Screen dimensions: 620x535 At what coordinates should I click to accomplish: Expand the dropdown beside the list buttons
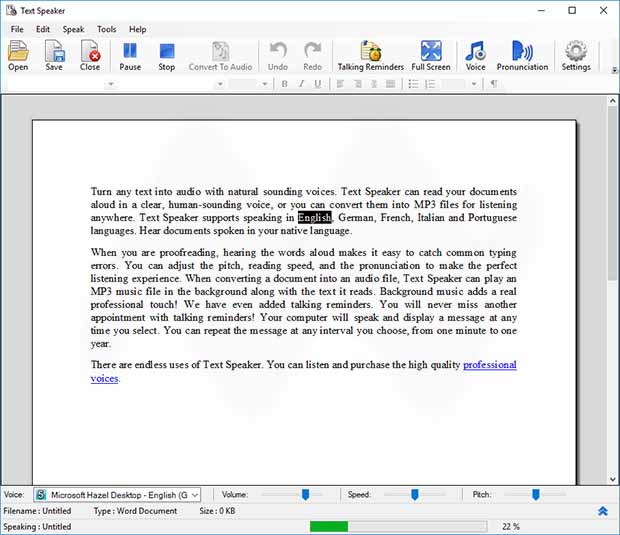[474, 84]
